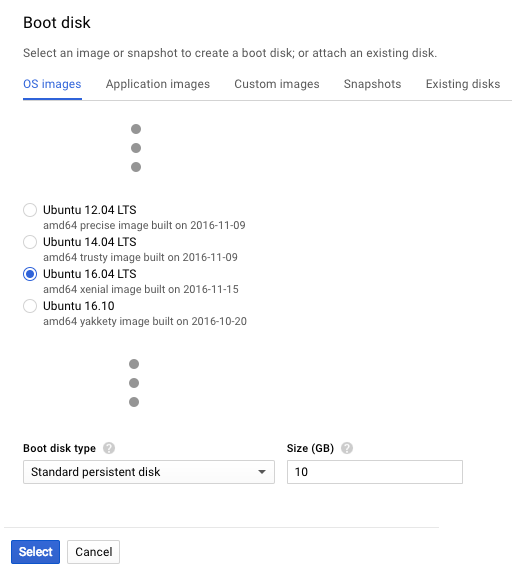512x577 pixels.
Task: Open the OS images tab
Action: tap(52, 84)
